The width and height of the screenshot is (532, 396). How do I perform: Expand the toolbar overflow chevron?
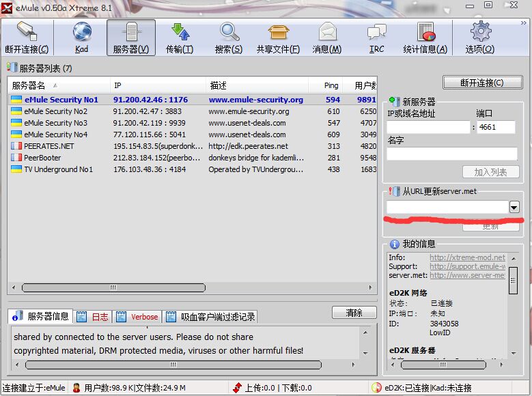(x=524, y=23)
